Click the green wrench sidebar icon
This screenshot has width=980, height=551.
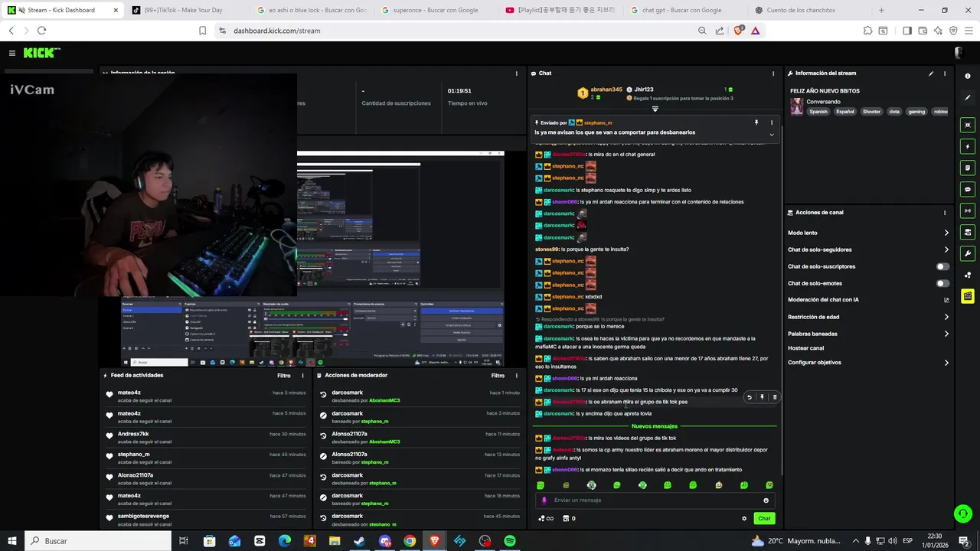pyautogui.click(x=968, y=253)
